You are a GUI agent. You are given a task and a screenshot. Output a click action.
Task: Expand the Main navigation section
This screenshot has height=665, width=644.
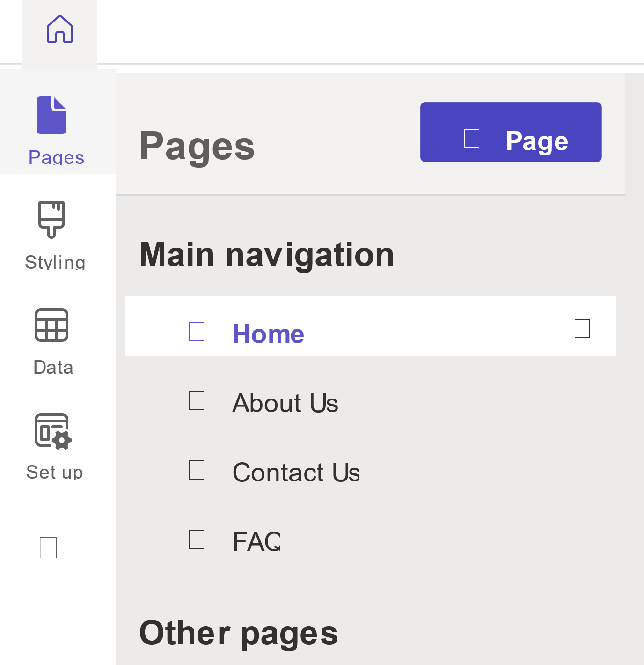[267, 254]
